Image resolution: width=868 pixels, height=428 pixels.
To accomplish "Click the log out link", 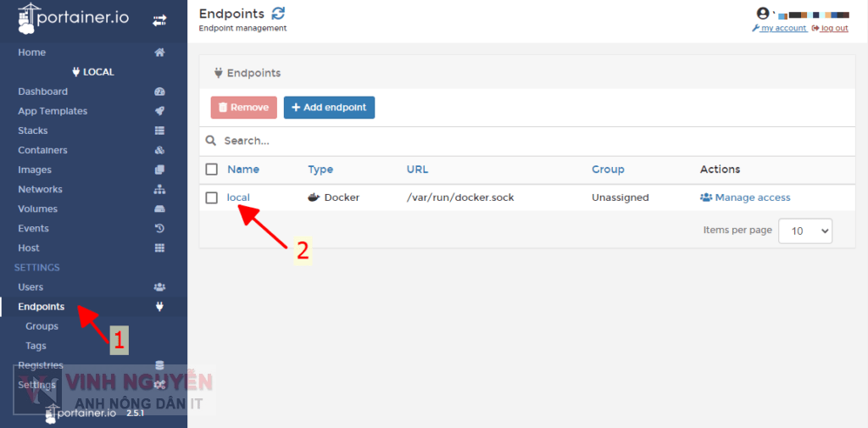I will coord(833,28).
